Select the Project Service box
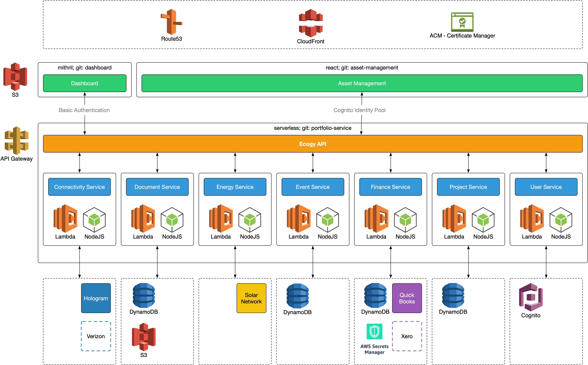The width and height of the screenshot is (588, 365). pyautogui.click(x=468, y=187)
